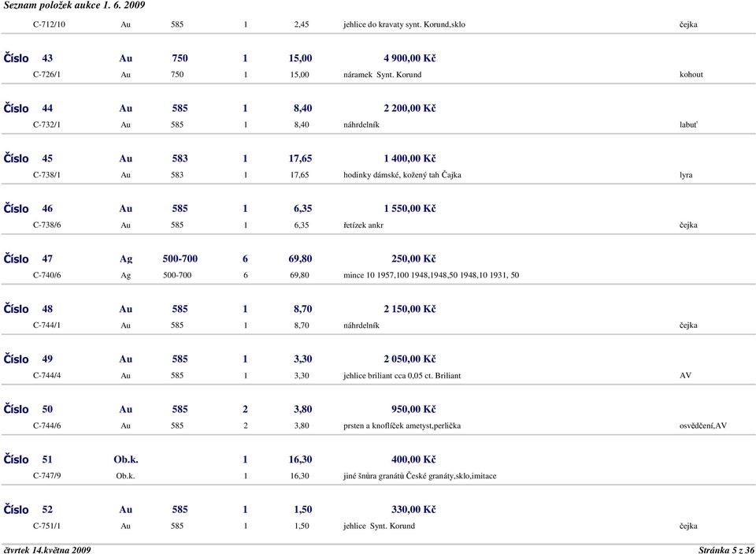Image resolution: width=756 pixels, height=554 pixels.
Task: Click footer date 'čtvrtek 14.května 2009'
Action: (47, 548)
